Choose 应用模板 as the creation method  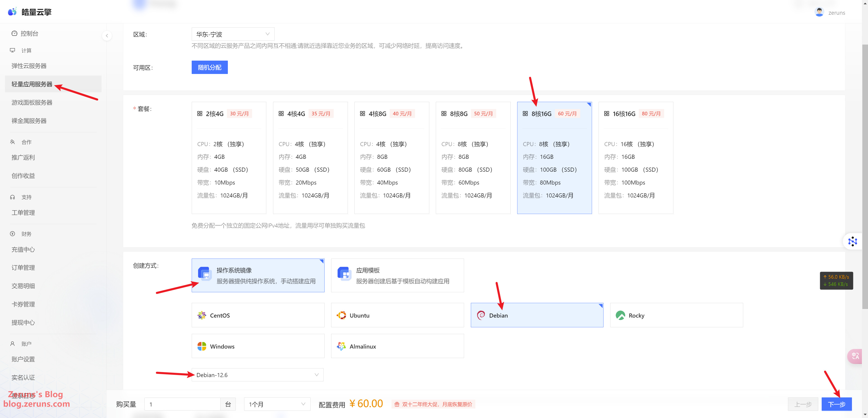(397, 275)
